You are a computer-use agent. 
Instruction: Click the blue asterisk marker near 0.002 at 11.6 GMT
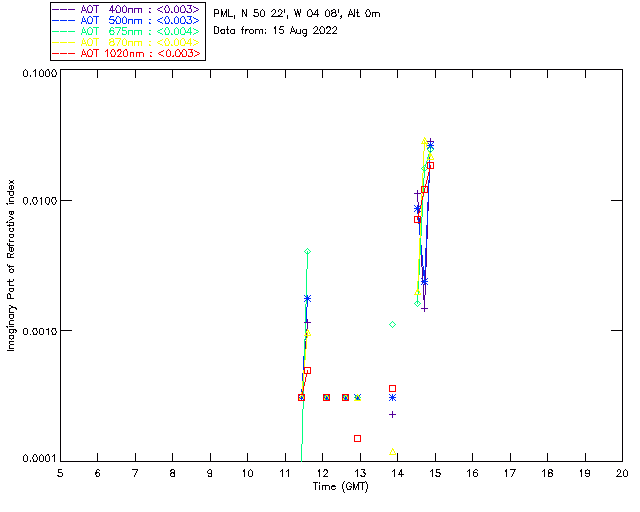click(x=307, y=298)
